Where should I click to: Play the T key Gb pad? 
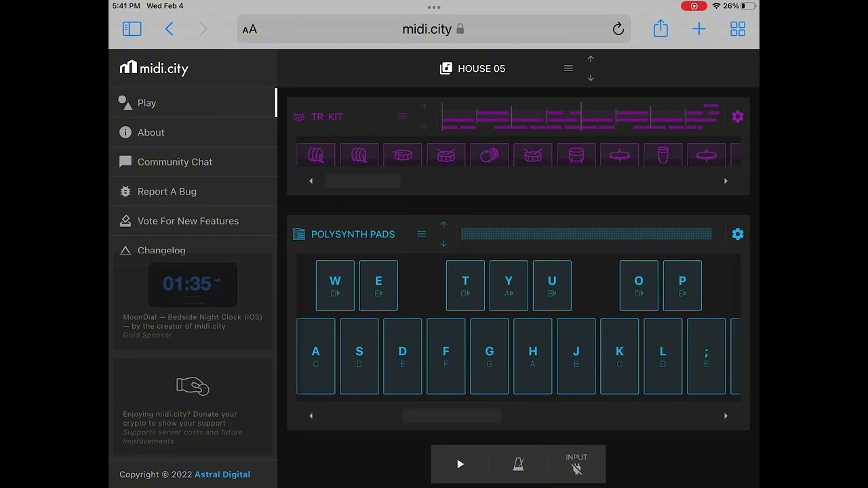[465, 285]
